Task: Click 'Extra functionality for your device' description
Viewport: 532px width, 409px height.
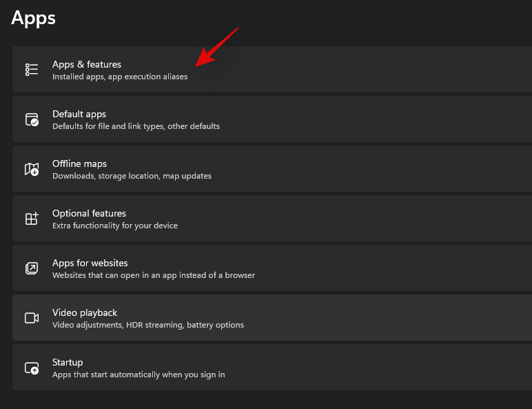Action: [114, 226]
